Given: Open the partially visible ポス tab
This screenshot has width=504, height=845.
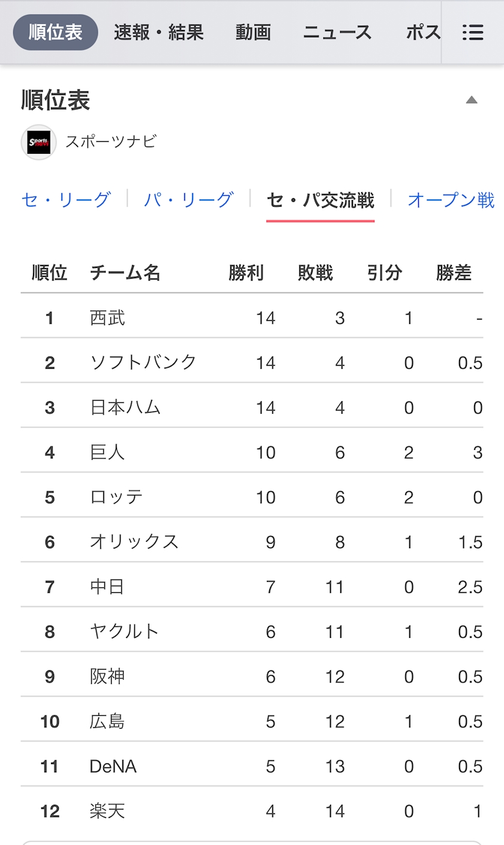Looking at the screenshot, I should pos(423,32).
